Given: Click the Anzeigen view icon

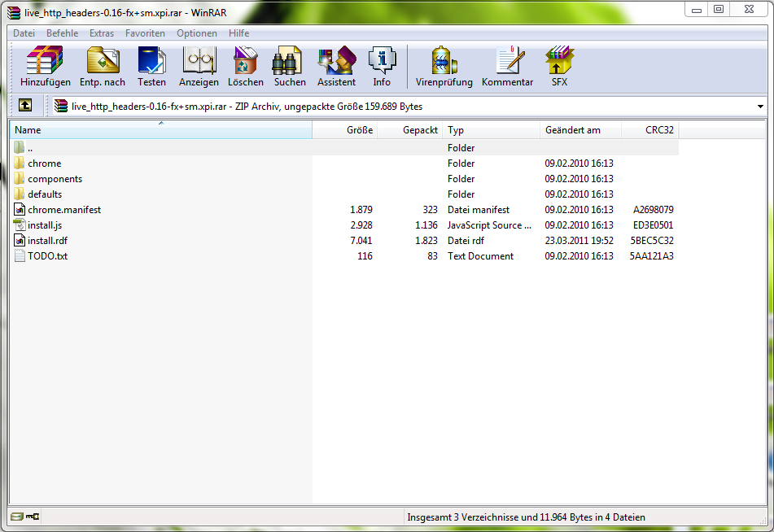Looking at the screenshot, I should point(199,60).
